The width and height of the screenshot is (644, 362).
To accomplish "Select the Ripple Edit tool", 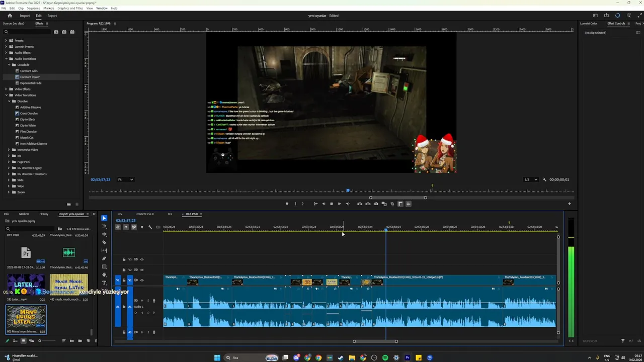I will [x=104, y=234].
